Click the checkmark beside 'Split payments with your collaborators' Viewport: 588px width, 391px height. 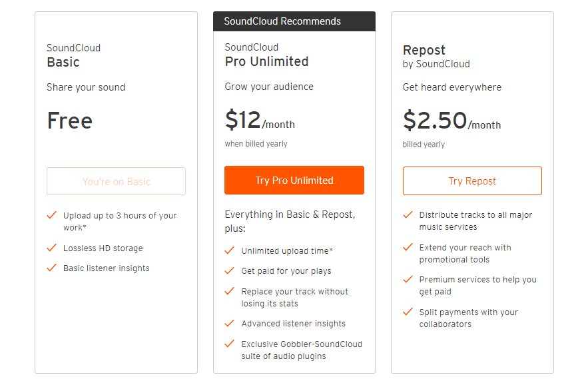pyautogui.click(x=408, y=312)
